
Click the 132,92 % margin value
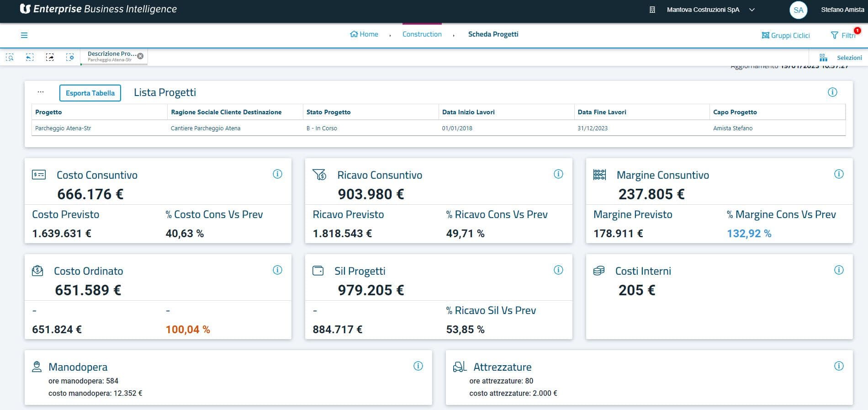click(x=749, y=234)
